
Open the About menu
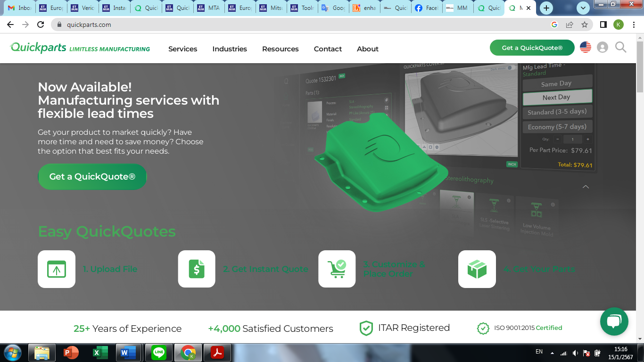point(368,49)
